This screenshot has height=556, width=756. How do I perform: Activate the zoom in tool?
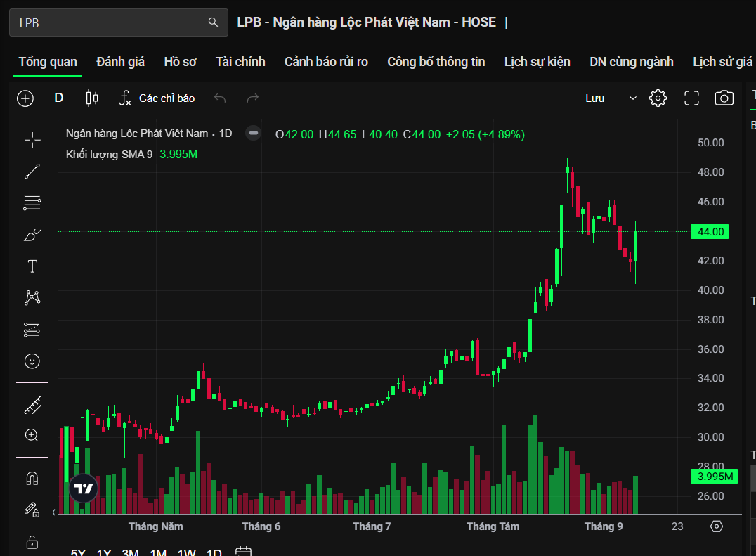pos(32,435)
